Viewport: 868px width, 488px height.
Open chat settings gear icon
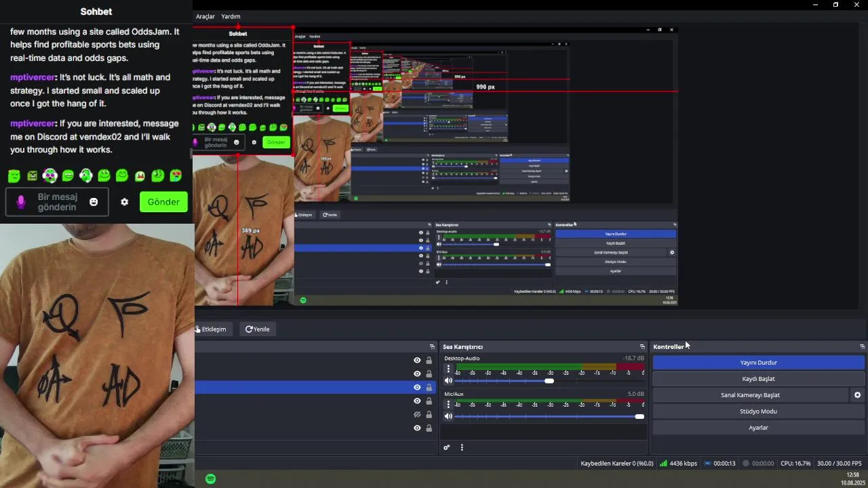point(124,202)
